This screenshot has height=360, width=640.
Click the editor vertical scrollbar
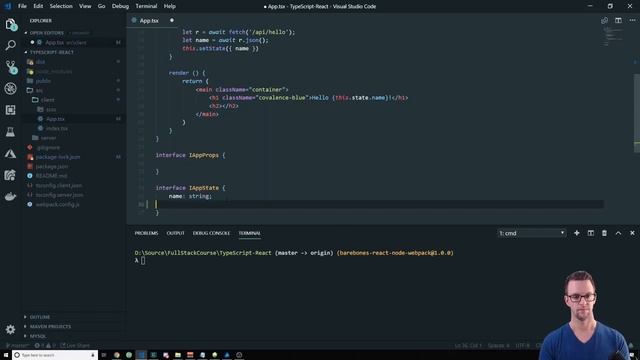637,113
